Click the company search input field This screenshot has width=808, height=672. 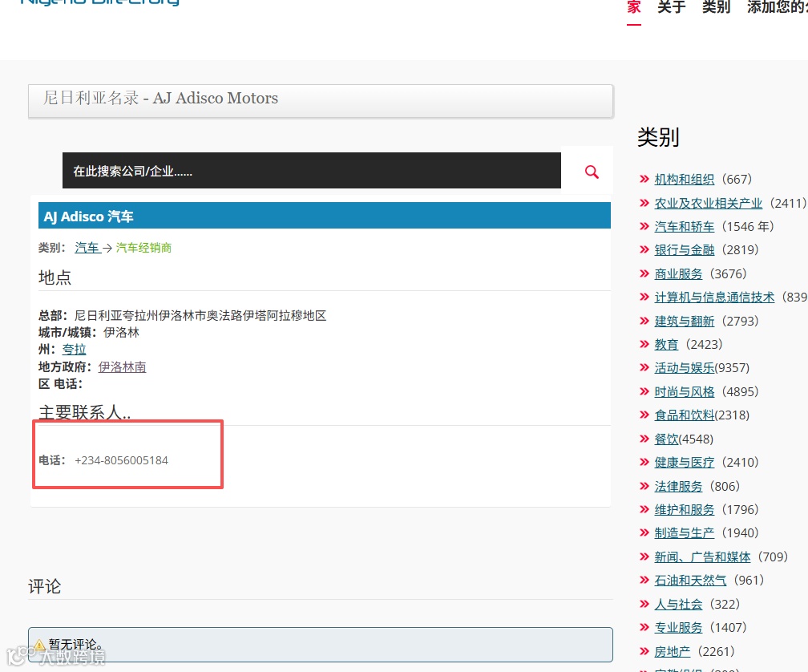pos(311,171)
